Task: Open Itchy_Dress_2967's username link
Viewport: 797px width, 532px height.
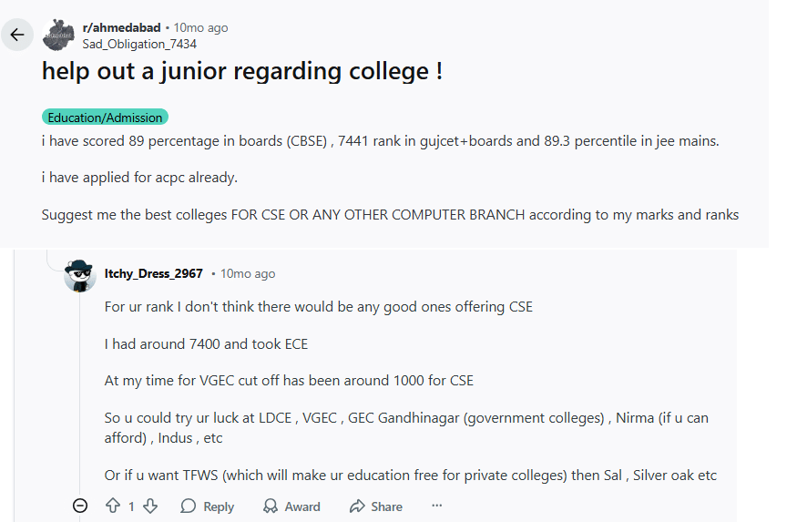Action: [152, 273]
